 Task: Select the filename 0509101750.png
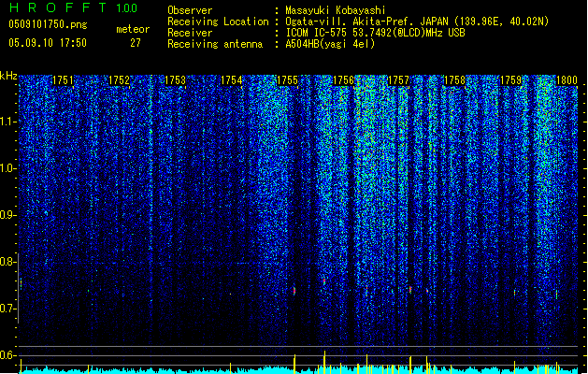[x=48, y=24]
